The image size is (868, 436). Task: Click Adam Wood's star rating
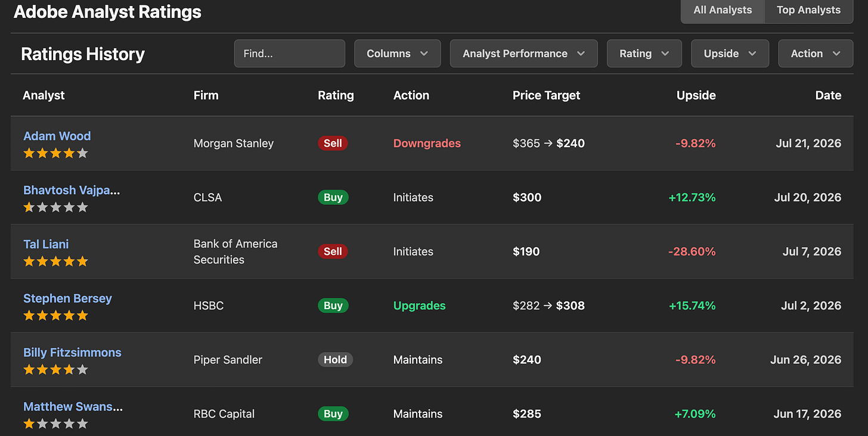55,153
